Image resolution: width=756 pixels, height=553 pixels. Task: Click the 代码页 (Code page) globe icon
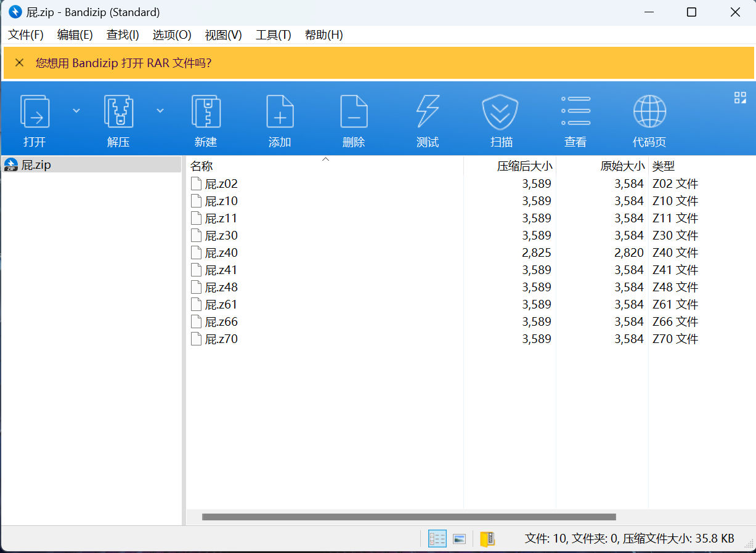[x=649, y=111]
